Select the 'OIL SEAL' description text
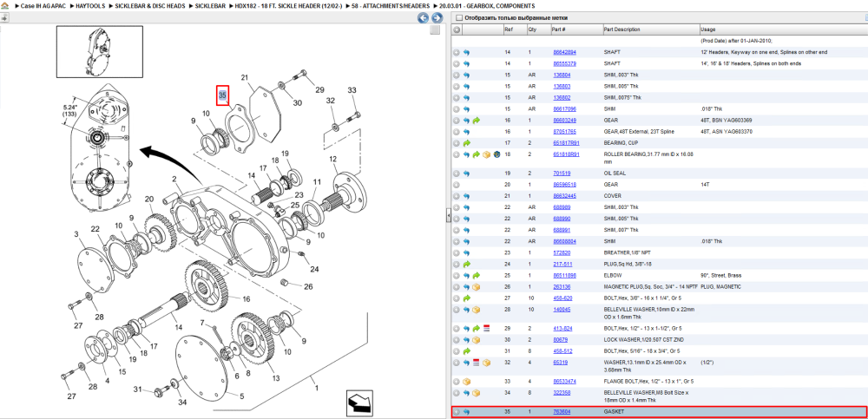Viewport: 868px width, 419px height. point(615,173)
